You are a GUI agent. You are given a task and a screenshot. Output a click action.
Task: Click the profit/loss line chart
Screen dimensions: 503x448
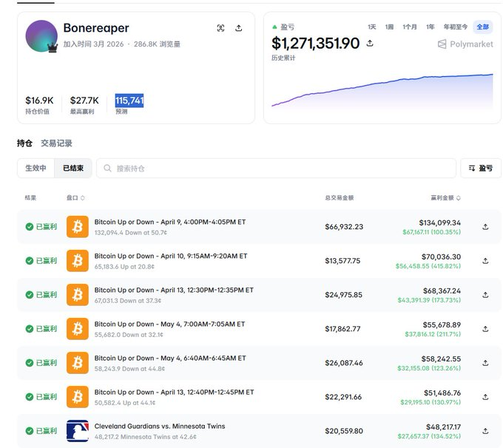point(382,91)
